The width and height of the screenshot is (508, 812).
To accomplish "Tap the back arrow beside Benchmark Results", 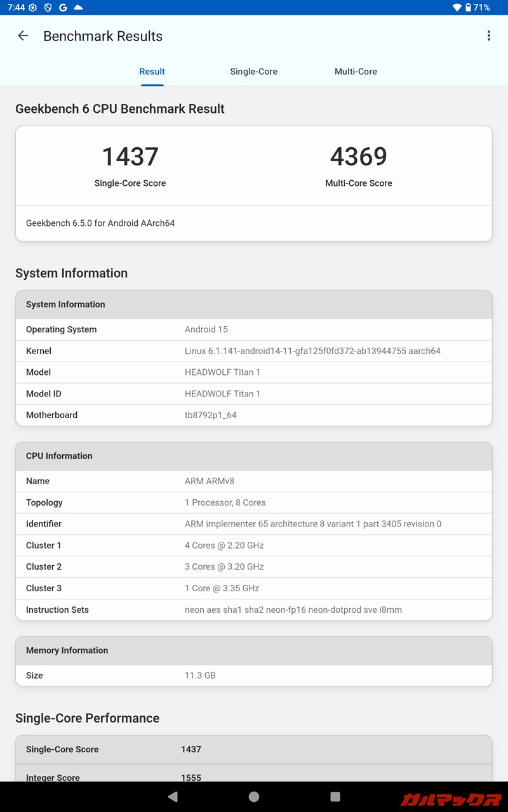I will point(23,36).
